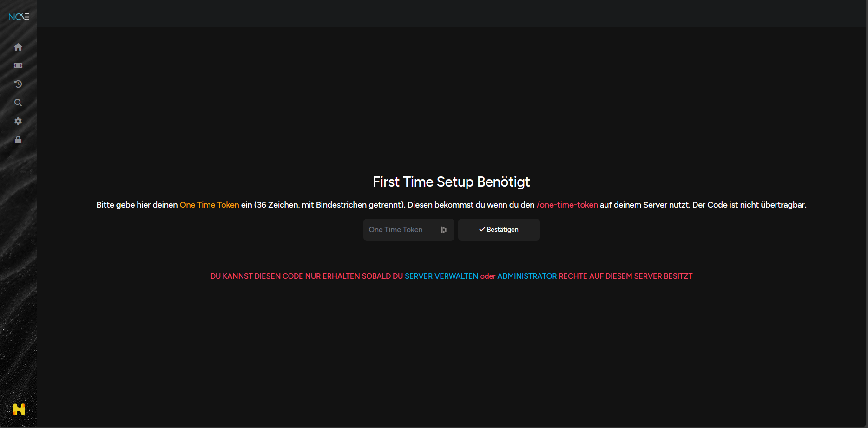Open the search magnifier icon
The width and height of the screenshot is (868, 428).
[18, 103]
